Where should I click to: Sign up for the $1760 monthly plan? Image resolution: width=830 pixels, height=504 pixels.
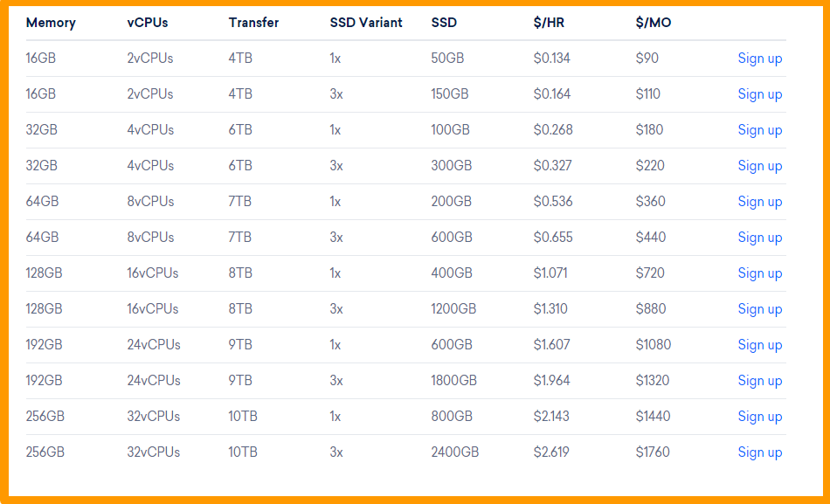pos(759,452)
